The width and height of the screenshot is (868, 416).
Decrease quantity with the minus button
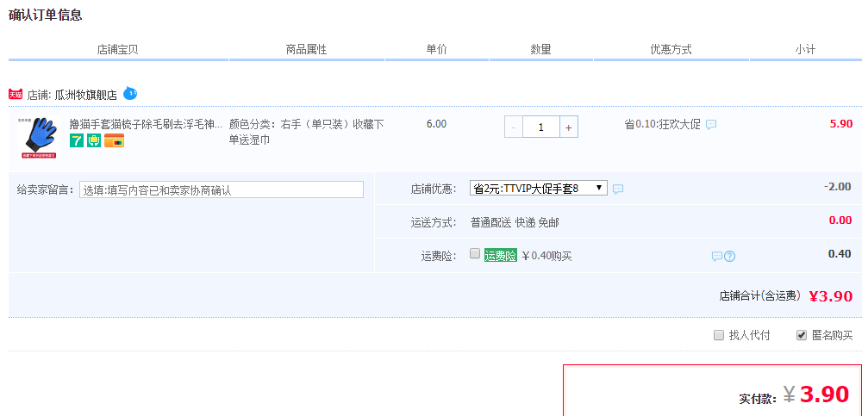pyautogui.click(x=513, y=127)
